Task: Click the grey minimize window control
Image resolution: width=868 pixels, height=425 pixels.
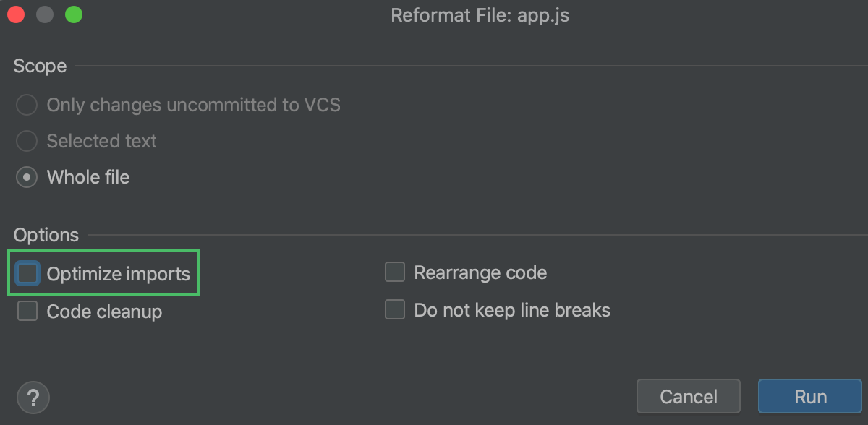Action: (44, 14)
